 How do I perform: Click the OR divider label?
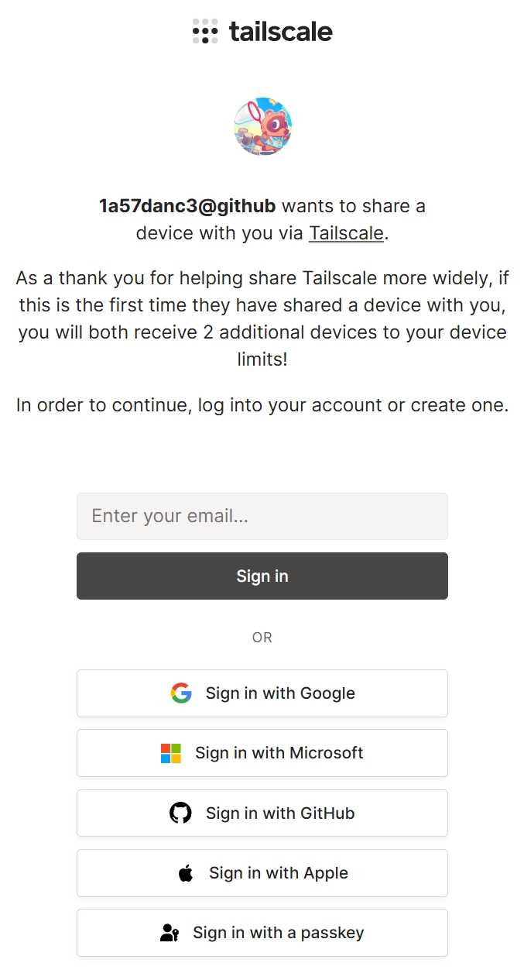pos(262,638)
